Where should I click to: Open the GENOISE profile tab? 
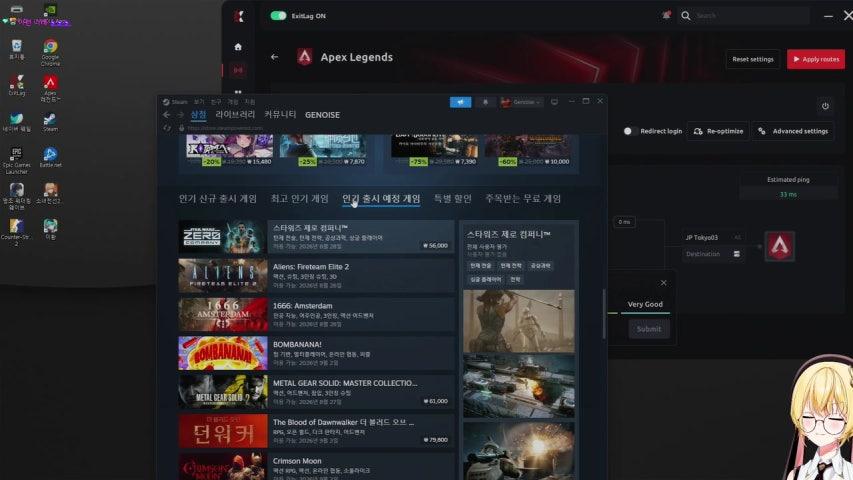point(322,115)
